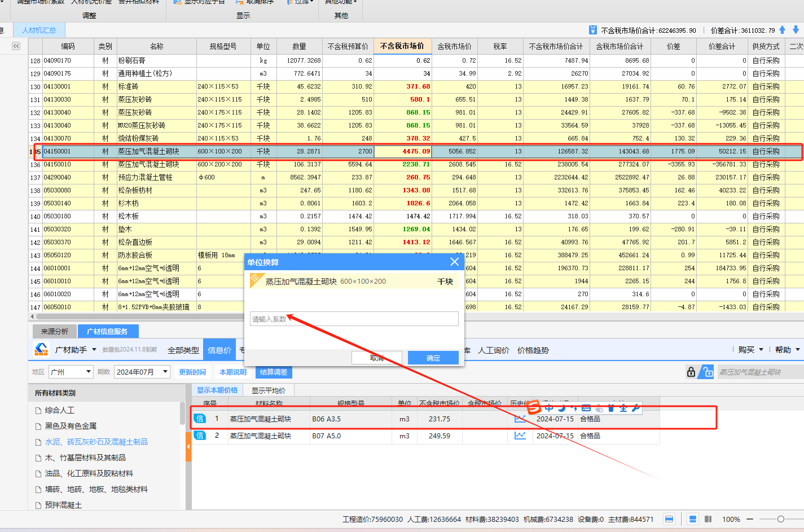Viewport: 804px width, 532px height.
Task: Toggle Sogou Chinese/English 中 mode icon
Action: click(x=549, y=408)
